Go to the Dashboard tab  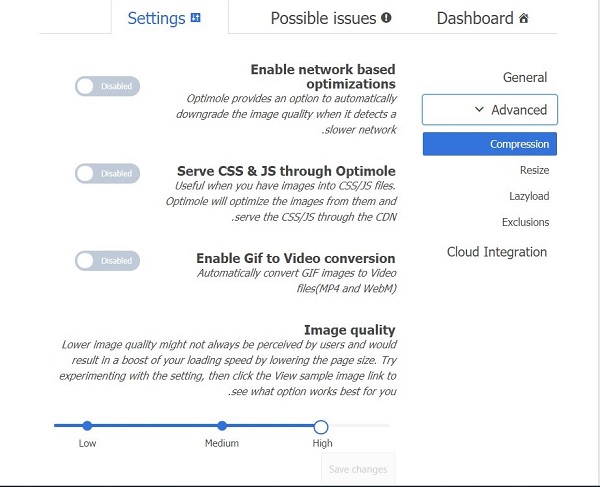pyautogui.click(x=482, y=18)
